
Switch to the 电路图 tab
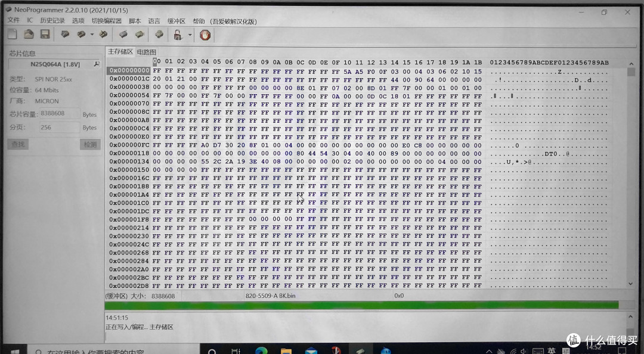pos(146,52)
